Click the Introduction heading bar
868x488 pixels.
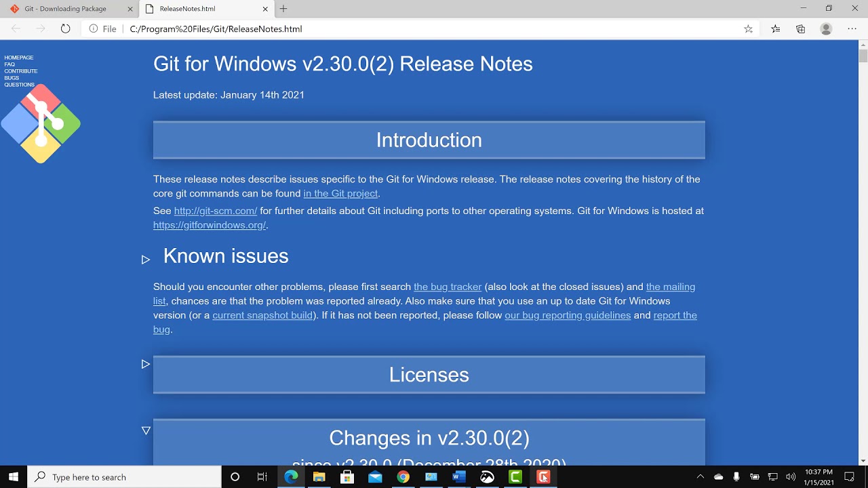tap(429, 140)
